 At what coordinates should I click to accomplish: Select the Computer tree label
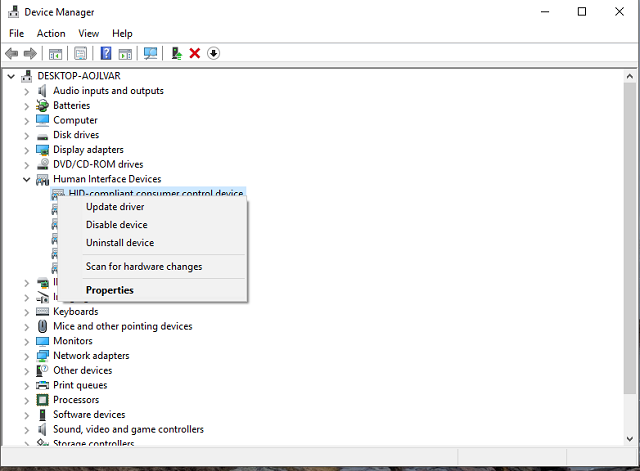75,120
